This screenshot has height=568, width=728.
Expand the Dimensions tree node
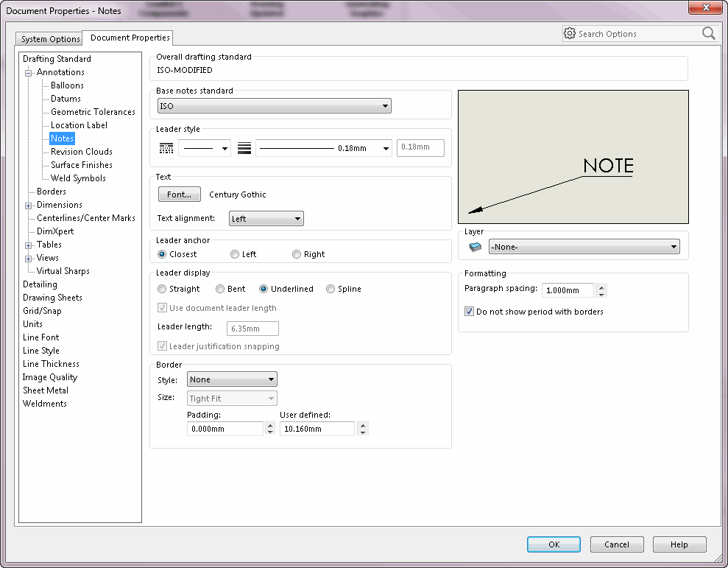coord(28,206)
